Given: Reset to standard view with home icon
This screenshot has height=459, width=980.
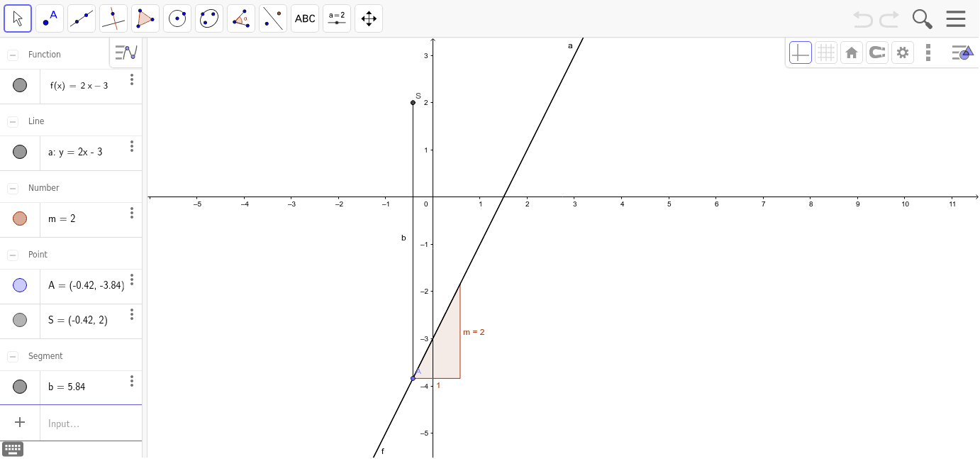Looking at the screenshot, I should point(852,52).
